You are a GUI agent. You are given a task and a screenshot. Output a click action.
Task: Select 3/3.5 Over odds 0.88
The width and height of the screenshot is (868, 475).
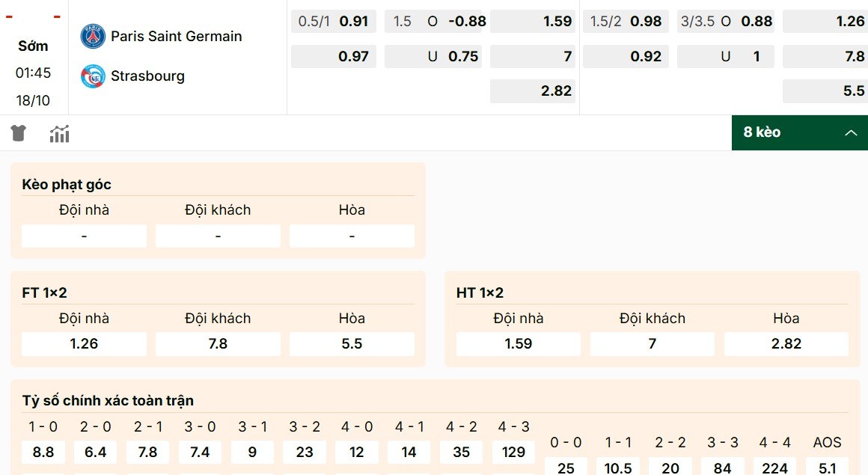coord(725,21)
